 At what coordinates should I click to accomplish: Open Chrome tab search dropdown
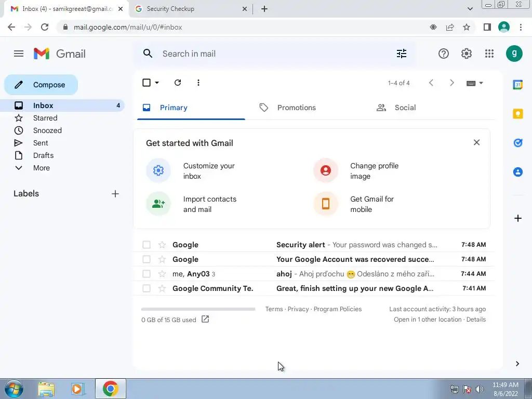(470, 9)
